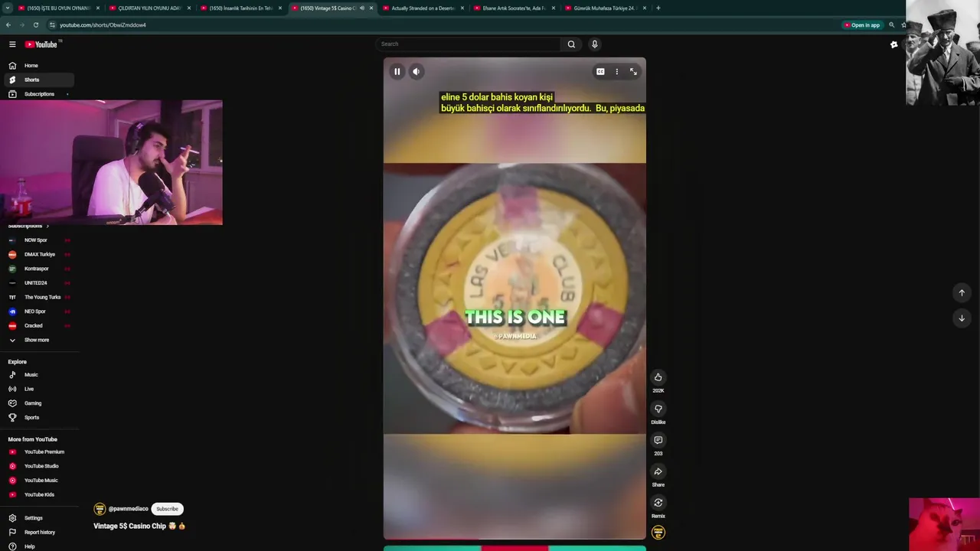The image size is (980, 551).
Task: Subscribe to @pawnmediaco channel
Action: tap(167, 509)
